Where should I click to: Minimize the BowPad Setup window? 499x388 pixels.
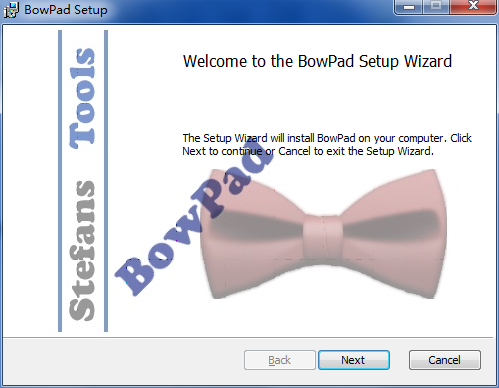pos(409,7)
